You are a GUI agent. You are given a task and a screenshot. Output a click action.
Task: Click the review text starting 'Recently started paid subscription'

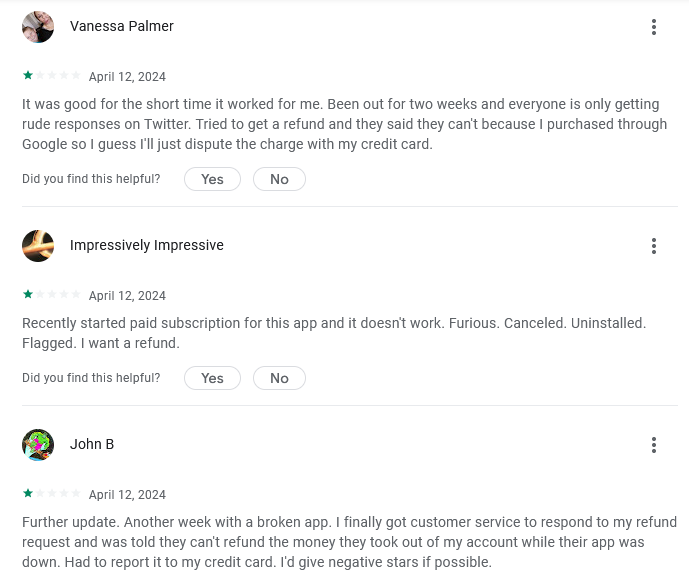pyautogui.click(x=334, y=333)
